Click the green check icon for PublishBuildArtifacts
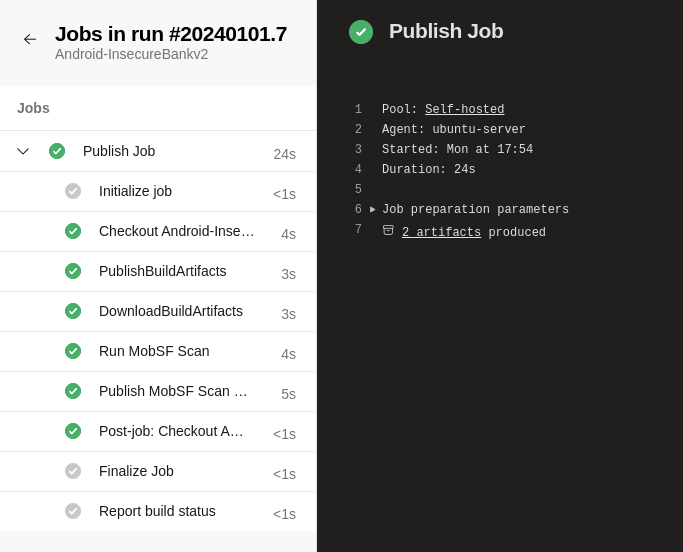Viewport: 683px width, 552px height. point(73,271)
